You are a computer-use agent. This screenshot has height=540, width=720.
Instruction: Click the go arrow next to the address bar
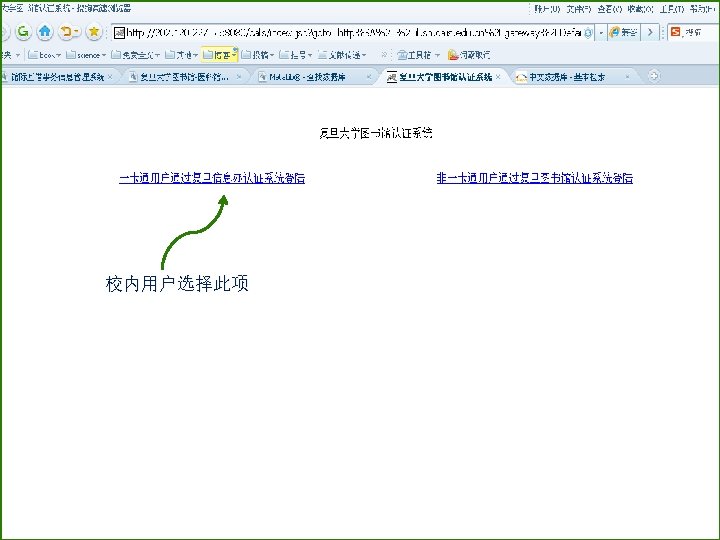pos(650,32)
